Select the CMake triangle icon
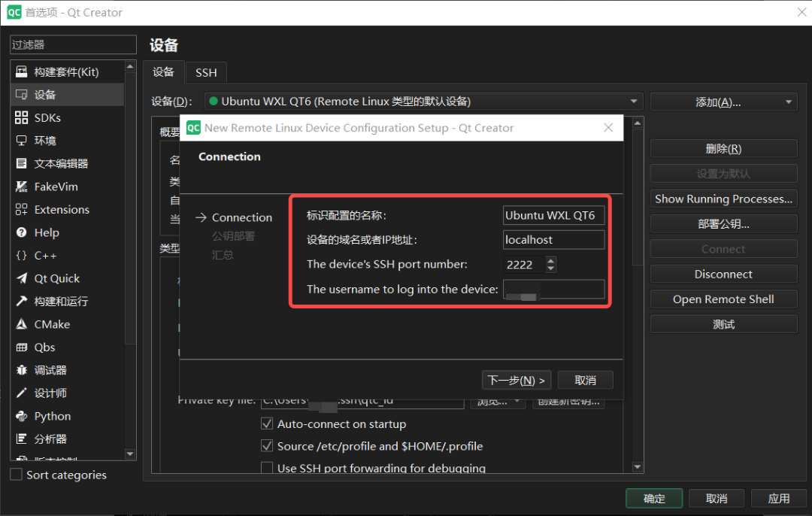812x516 pixels. tap(21, 324)
